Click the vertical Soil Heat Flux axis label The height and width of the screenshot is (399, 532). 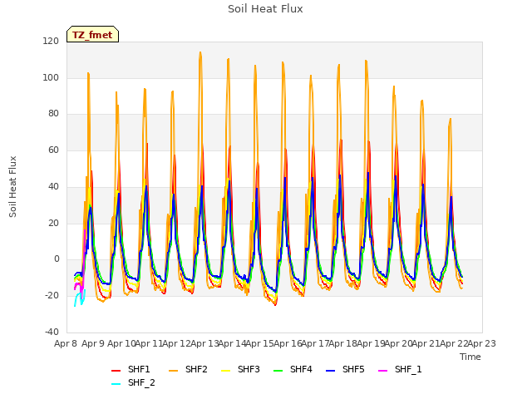click(x=12, y=186)
